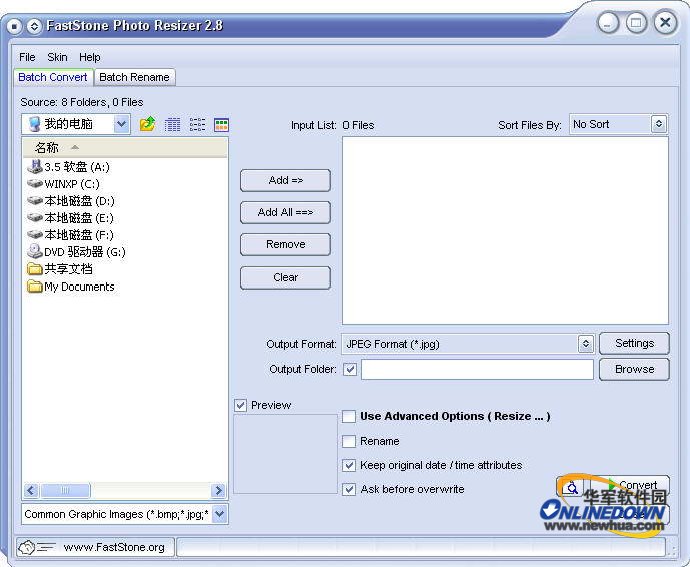Switch to the Batch Convert tab
The height and width of the screenshot is (567, 690).
click(x=53, y=77)
